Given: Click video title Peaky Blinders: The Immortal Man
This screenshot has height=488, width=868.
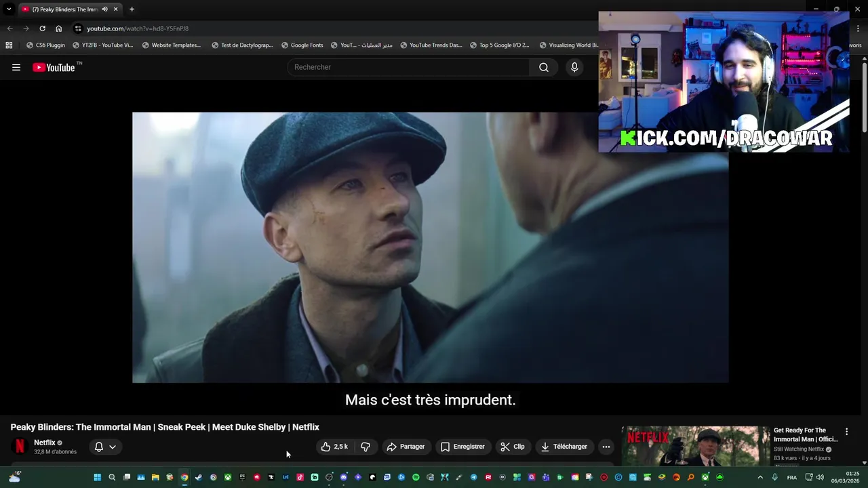Looking at the screenshot, I should pos(165,427).
